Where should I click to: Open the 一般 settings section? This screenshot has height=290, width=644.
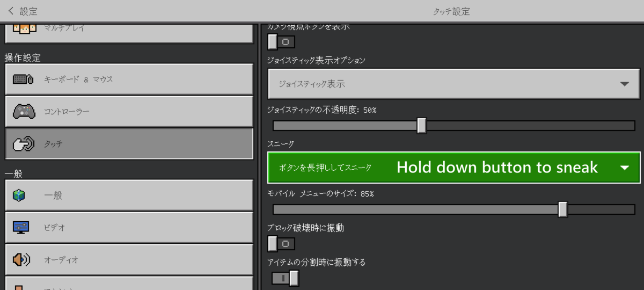point(129,195)
